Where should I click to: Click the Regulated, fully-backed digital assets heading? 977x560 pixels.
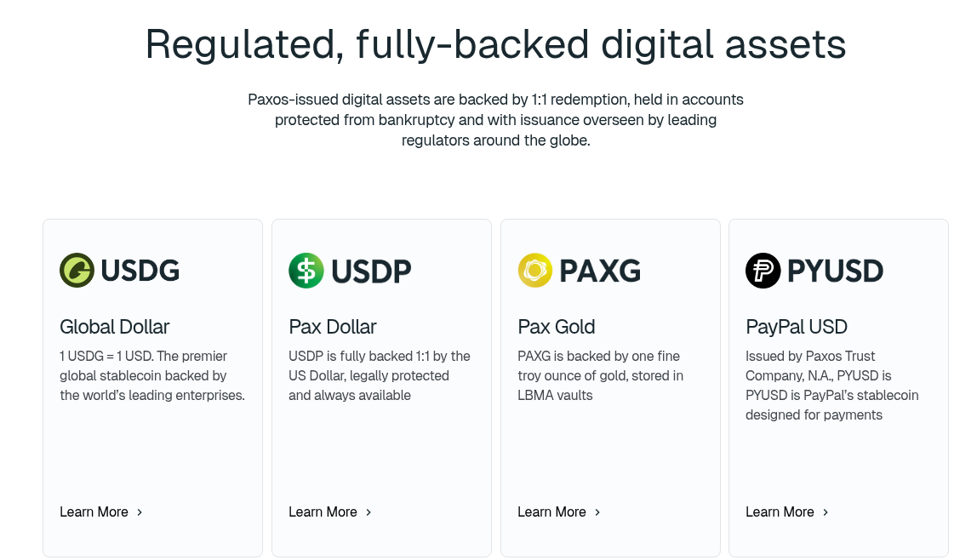coord(495,44)
